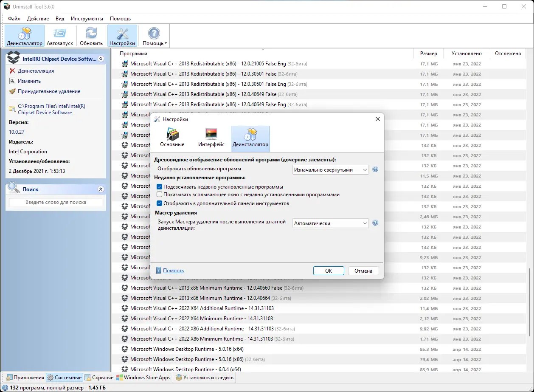
Task: Click icon of Visual C++ 2013 12.0.30501 False Eng
Action: coord(125,84)
